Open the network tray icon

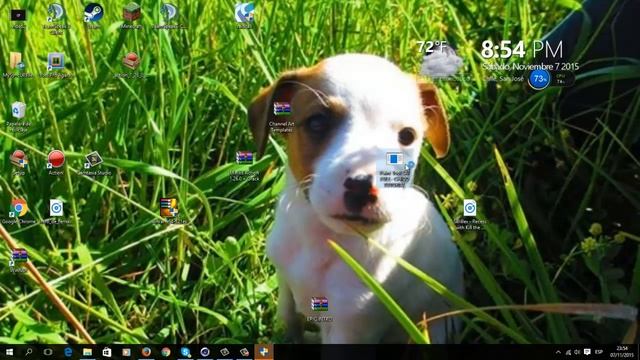[568, 352]
